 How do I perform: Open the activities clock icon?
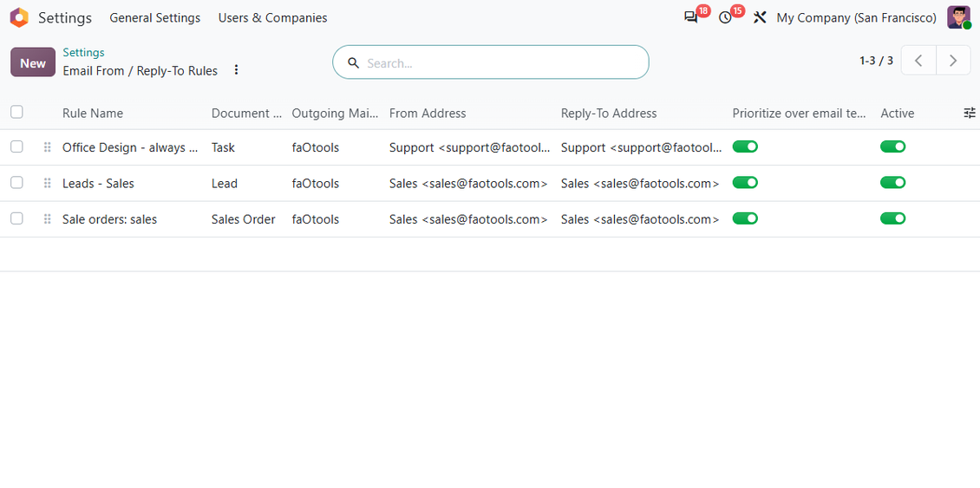(x=725, y=17)
